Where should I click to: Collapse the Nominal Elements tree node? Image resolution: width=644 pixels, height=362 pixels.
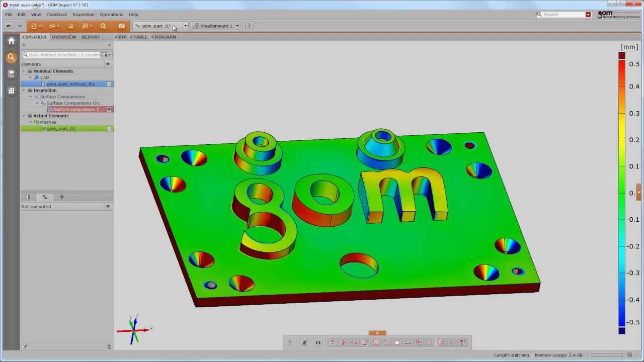click(24, 71)
